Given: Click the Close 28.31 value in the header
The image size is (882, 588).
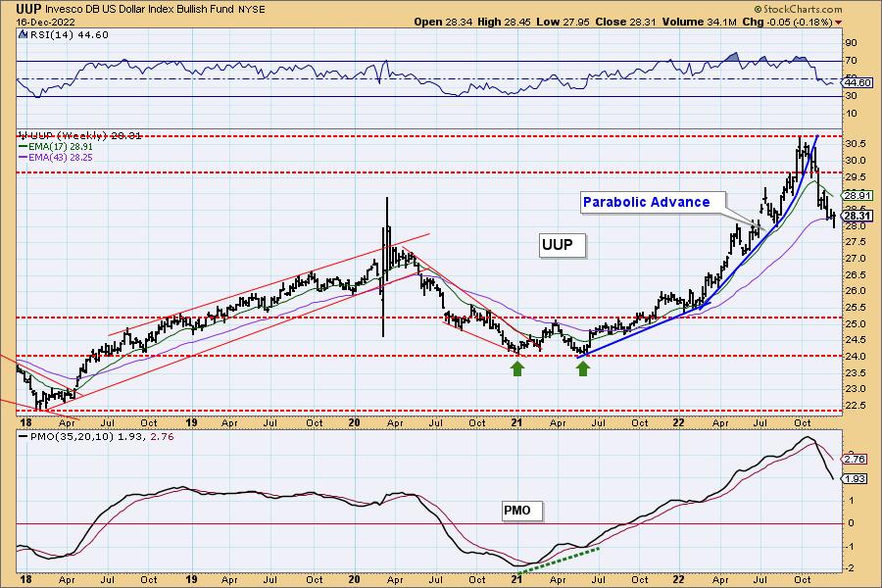Looking at the screenshot, I should pos(625,22).
